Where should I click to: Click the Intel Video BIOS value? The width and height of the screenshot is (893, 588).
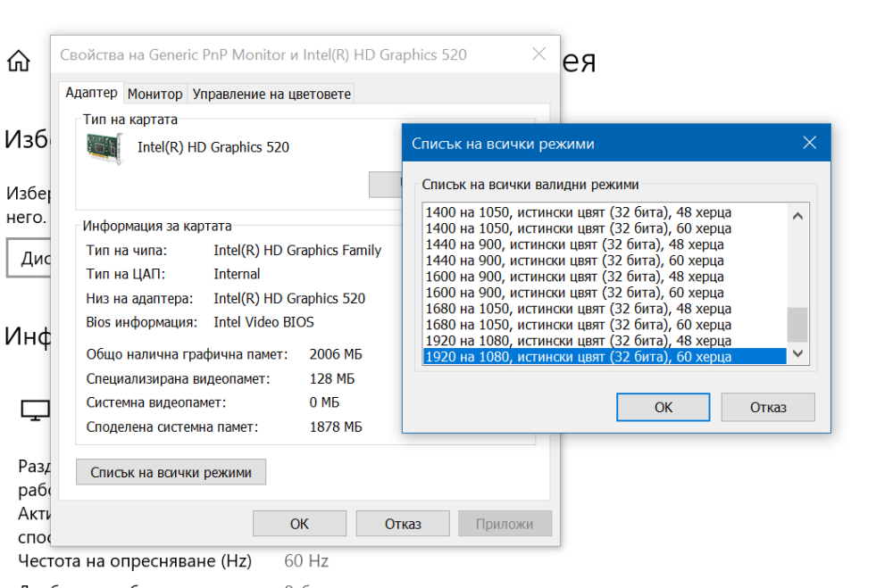click(263, 322)
